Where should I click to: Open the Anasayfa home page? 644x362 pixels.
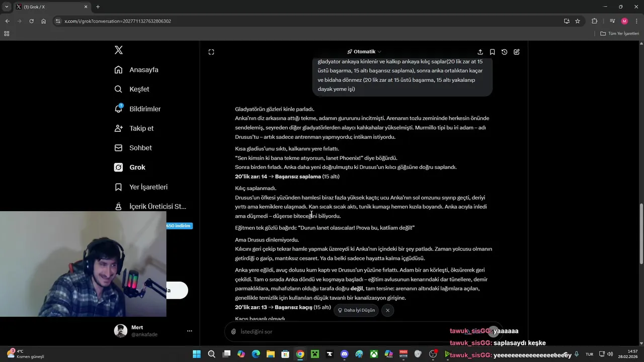pos(136,70)
